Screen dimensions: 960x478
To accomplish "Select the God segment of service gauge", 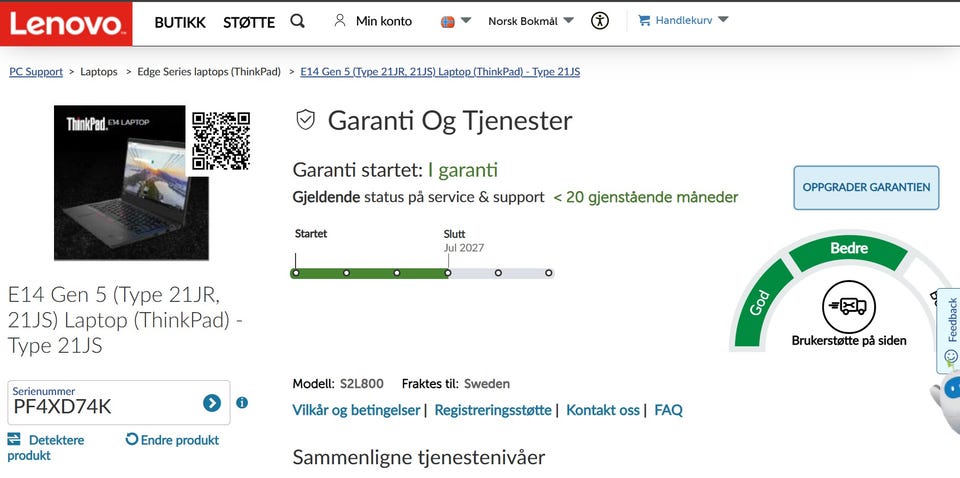I will click(x=762, y=302).
